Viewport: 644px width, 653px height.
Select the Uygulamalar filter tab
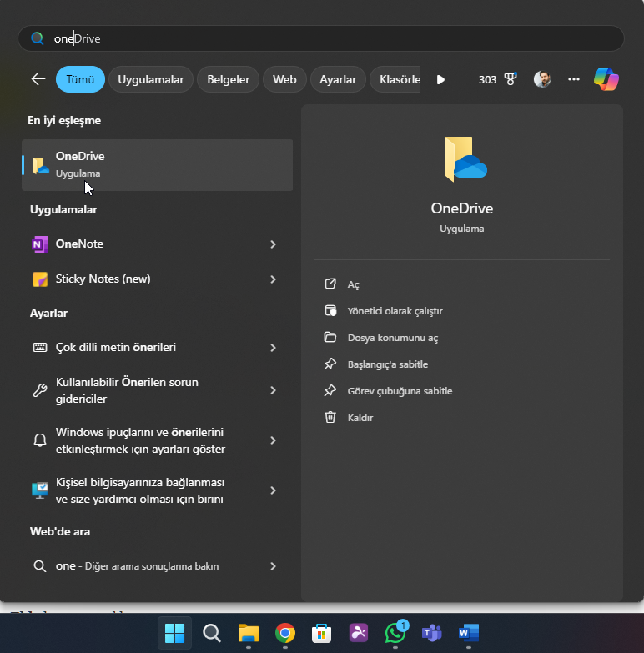point(151,79)
